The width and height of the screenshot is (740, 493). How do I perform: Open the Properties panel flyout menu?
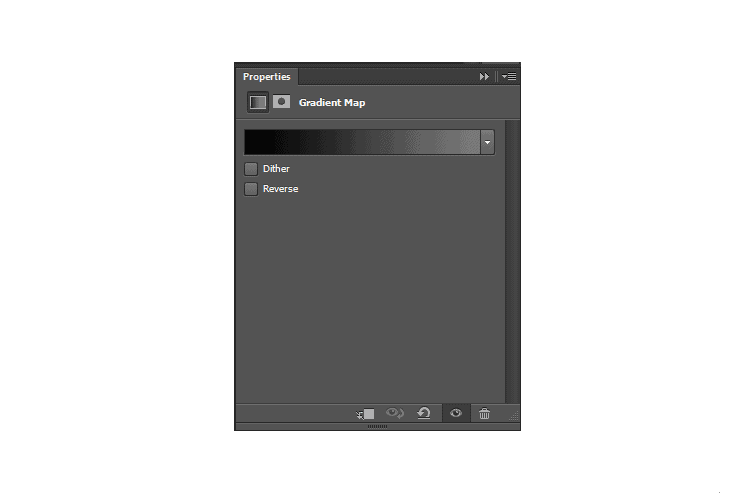[x=509, y=76]
